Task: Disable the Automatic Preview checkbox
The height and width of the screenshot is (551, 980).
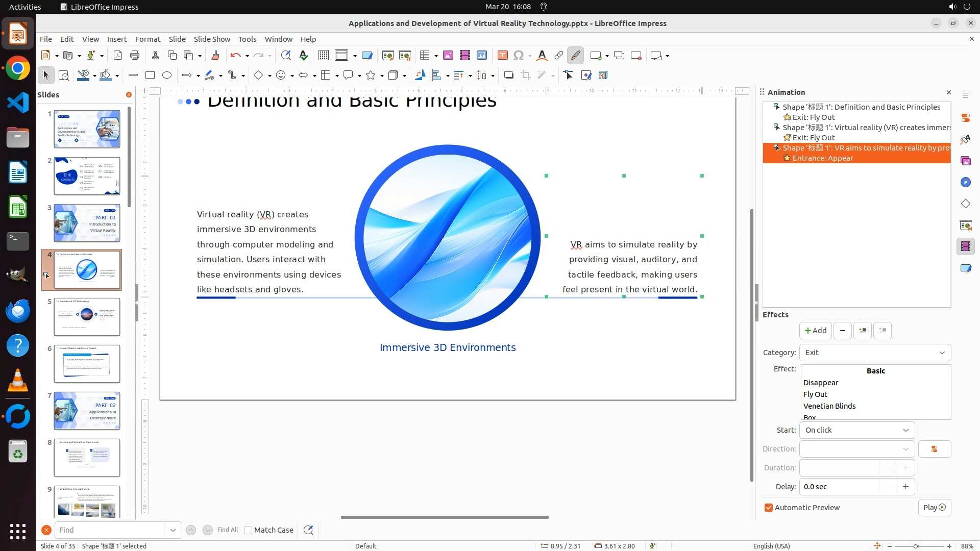Action: click(769, 508)
